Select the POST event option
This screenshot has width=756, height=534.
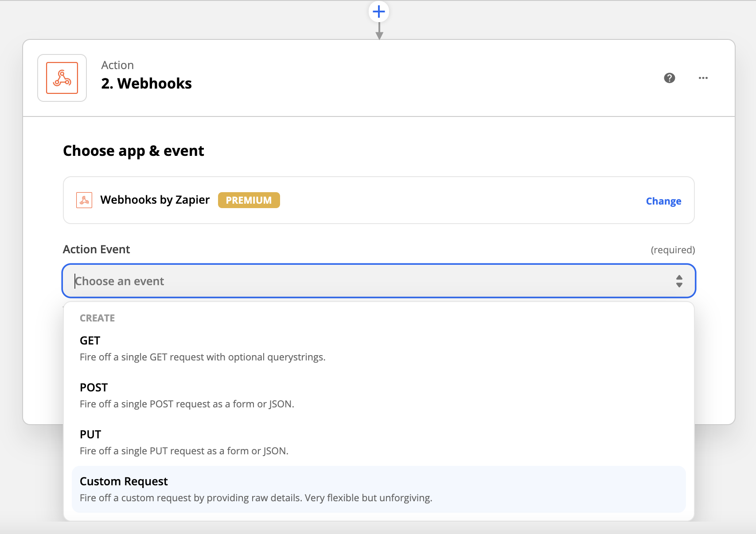click(379, 395)
